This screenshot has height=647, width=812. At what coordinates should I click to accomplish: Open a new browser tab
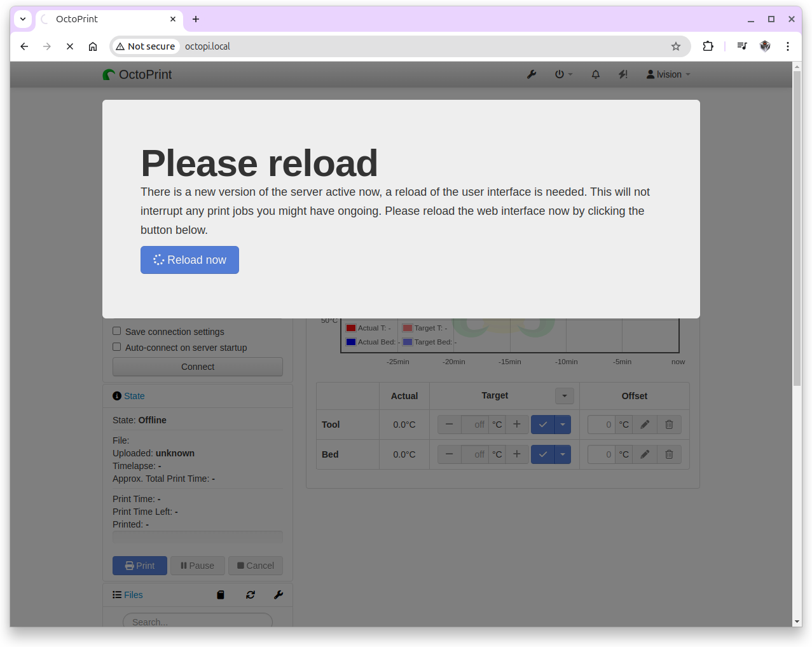pyautogui.click(x=196, y=19)
